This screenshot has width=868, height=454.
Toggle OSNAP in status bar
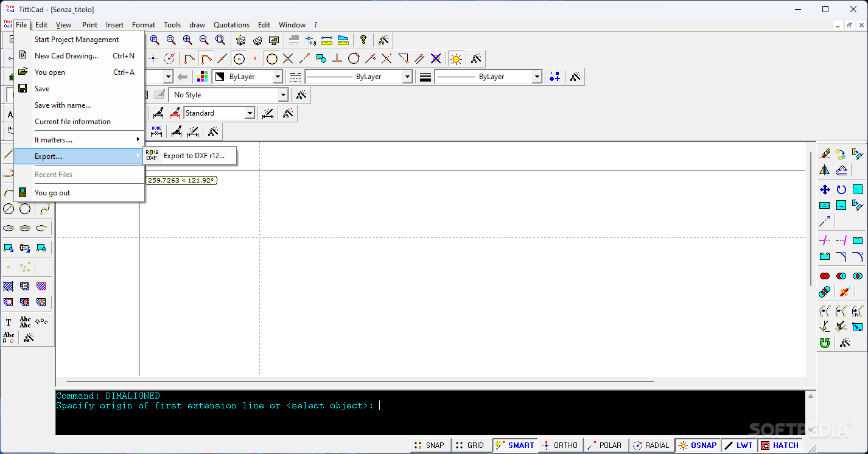[698, 445]
